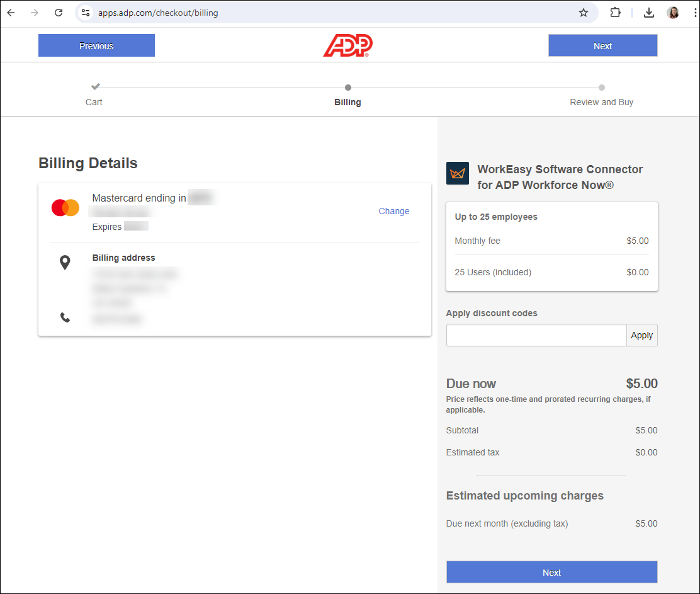
Task: Click the Monthly fee row label
Action: [x=477, y=241]
